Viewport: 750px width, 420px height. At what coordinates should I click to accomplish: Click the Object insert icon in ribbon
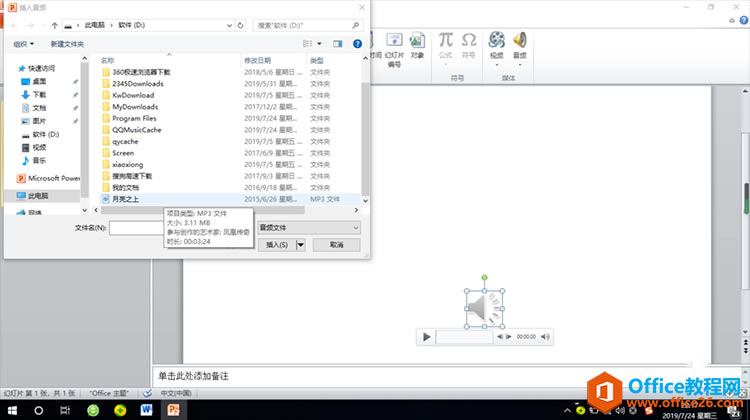point(417,40)
